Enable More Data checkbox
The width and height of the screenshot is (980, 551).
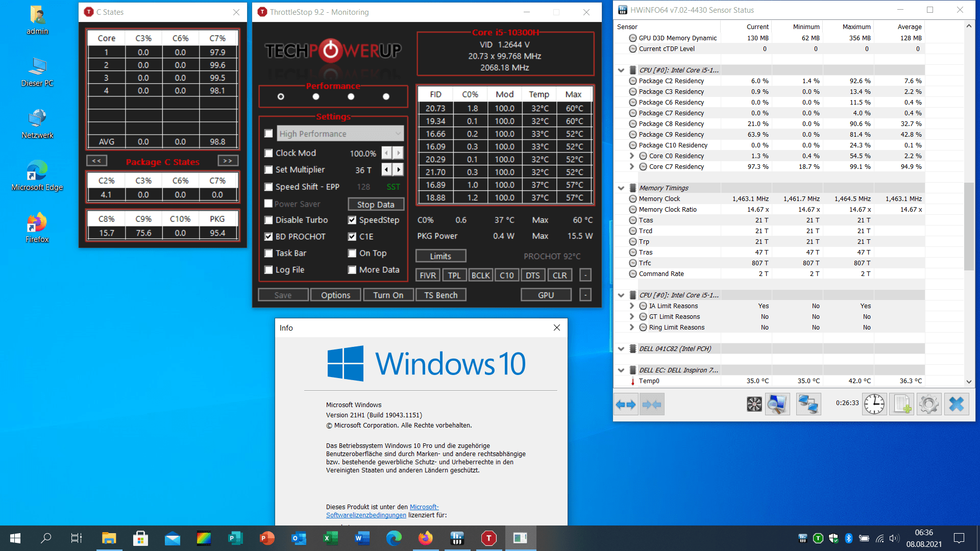(x=352, y=270)
